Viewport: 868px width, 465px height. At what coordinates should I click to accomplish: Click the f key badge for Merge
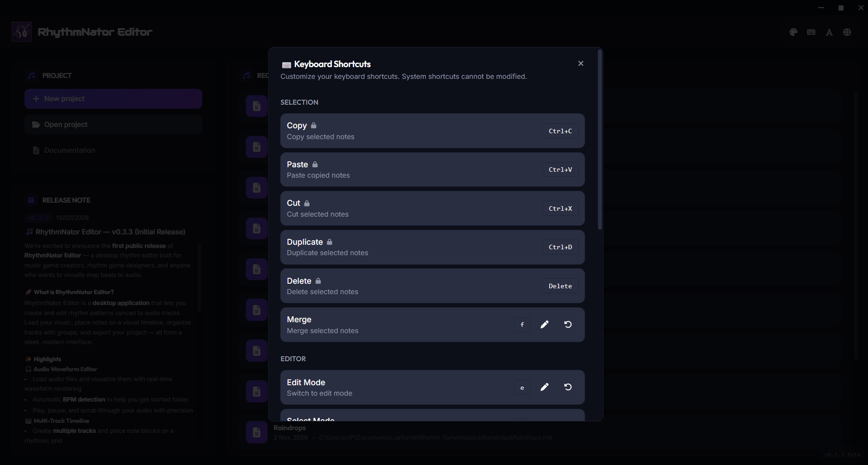tap(522, 325)
